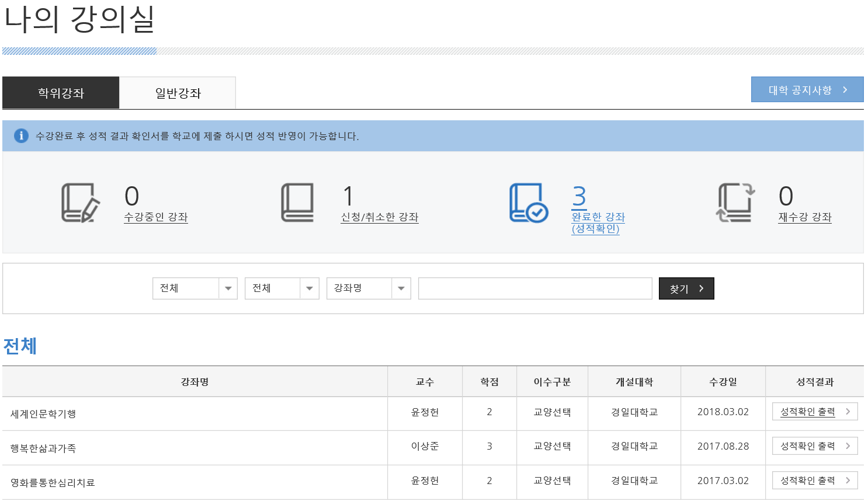Screen dimensions: 868x501
Task: Click the 성적결과 column header
Action: tap(815, 382)
